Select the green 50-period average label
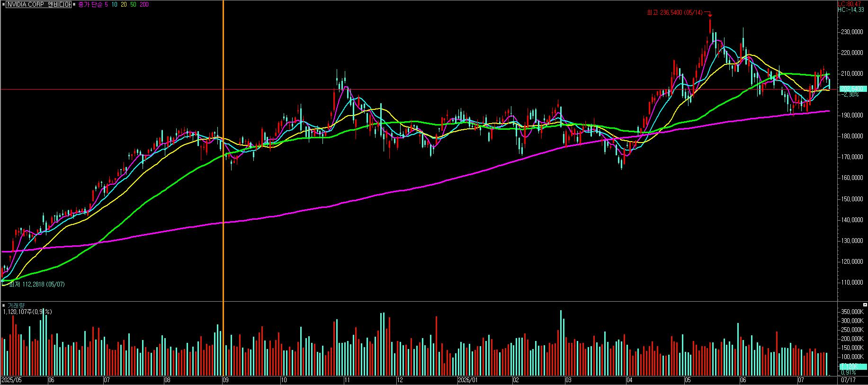 [133, 4]
